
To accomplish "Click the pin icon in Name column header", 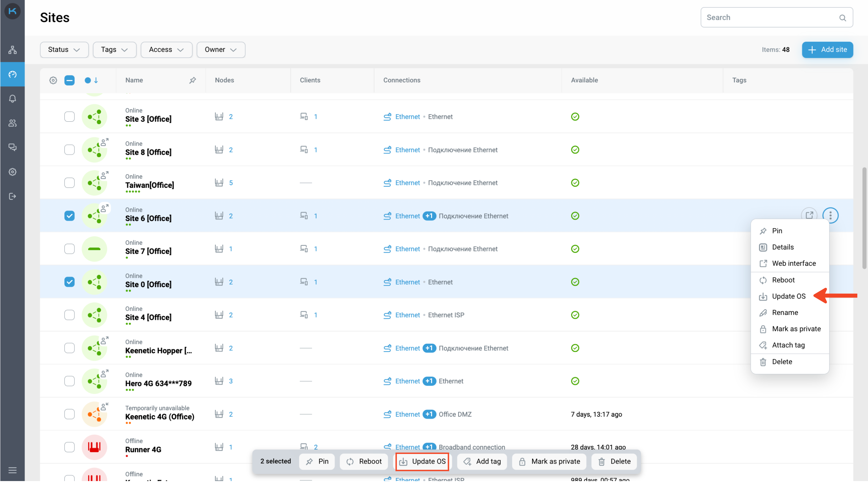I will [x=192, y=80].
